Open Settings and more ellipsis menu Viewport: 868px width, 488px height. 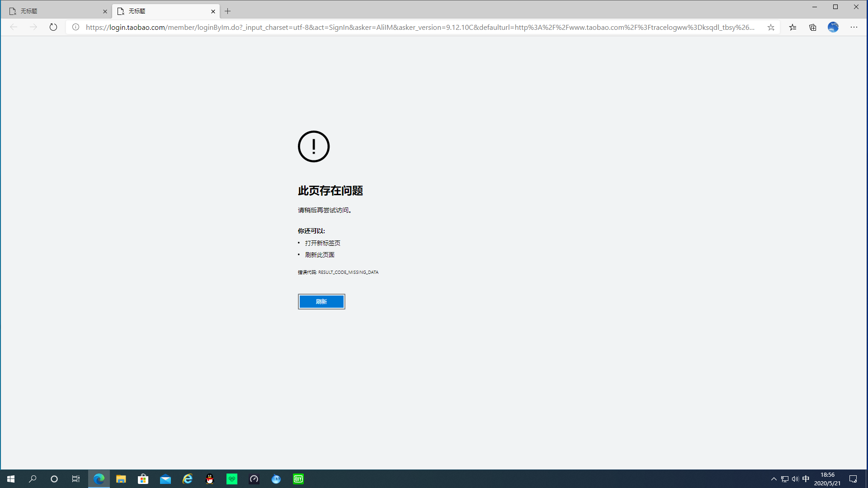click(x=854, y=27)
